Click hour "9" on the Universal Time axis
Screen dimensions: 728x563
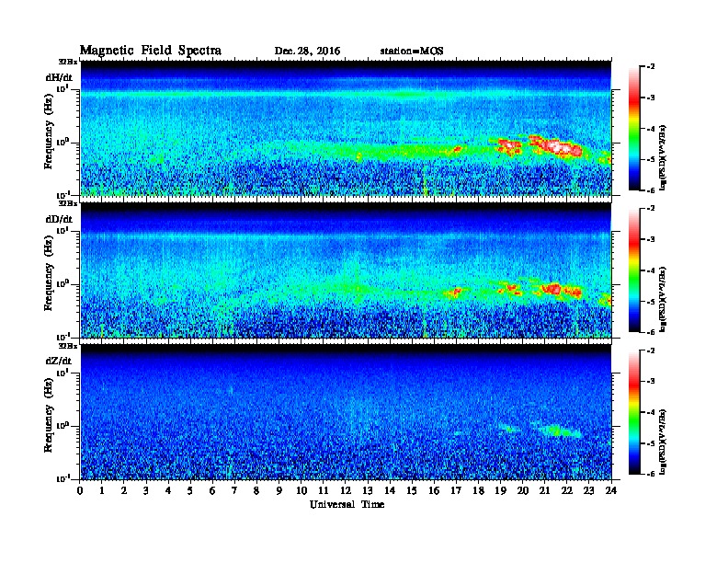(279, 490)
